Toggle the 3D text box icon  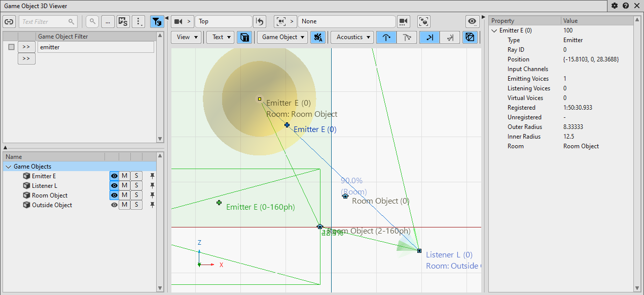point(244,37)
